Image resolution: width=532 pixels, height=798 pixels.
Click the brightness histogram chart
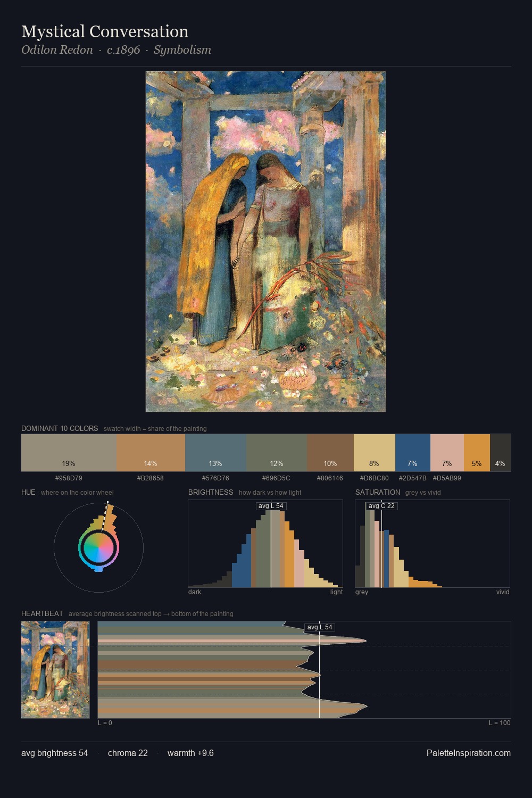coord(265,544)
